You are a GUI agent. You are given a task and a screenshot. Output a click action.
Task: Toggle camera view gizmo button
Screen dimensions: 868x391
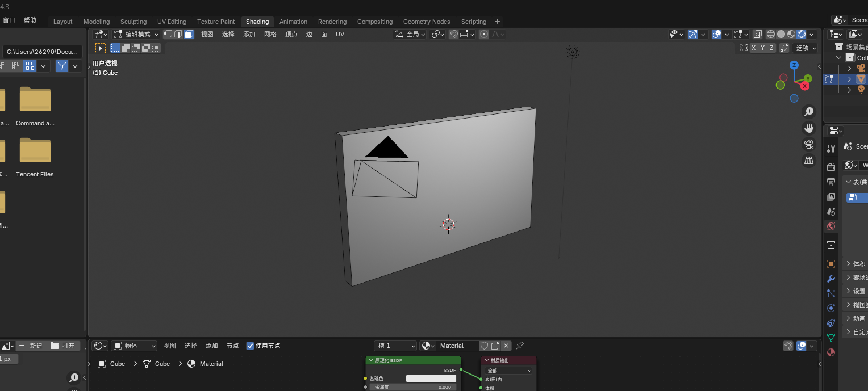coord(809,144)
